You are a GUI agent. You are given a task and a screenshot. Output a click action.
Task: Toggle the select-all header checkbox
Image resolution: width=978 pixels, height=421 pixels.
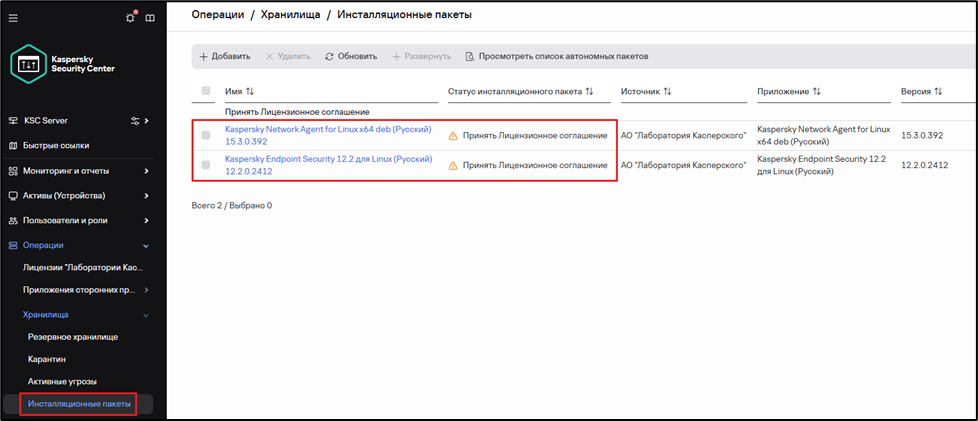[x=206, y=91]
